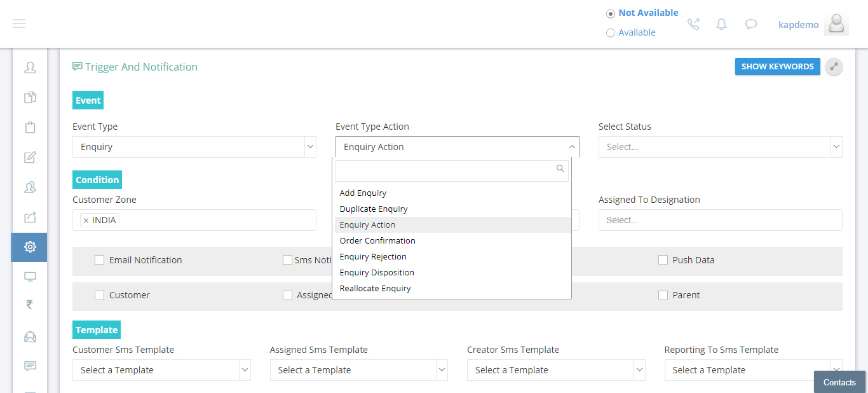
Task: Choose Reallocate Enquiry option
Action: [452, 288]
